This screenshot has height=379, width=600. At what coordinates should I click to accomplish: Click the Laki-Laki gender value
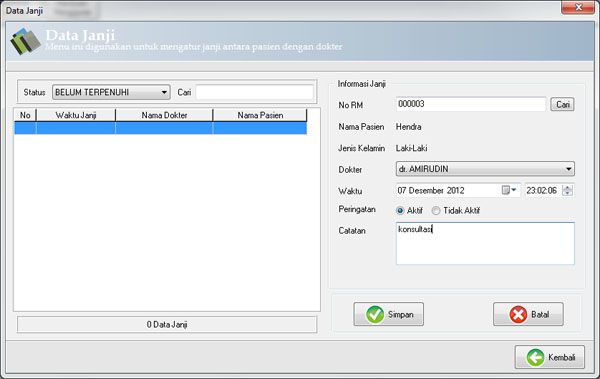[411, 148]
